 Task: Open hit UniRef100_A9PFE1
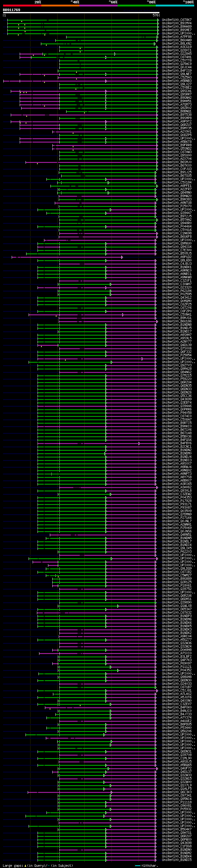click(177, 186)
